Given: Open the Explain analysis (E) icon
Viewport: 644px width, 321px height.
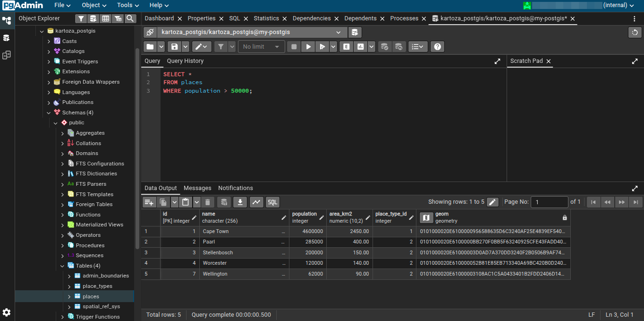Looking at the screenshot, I should click(347, 46).
